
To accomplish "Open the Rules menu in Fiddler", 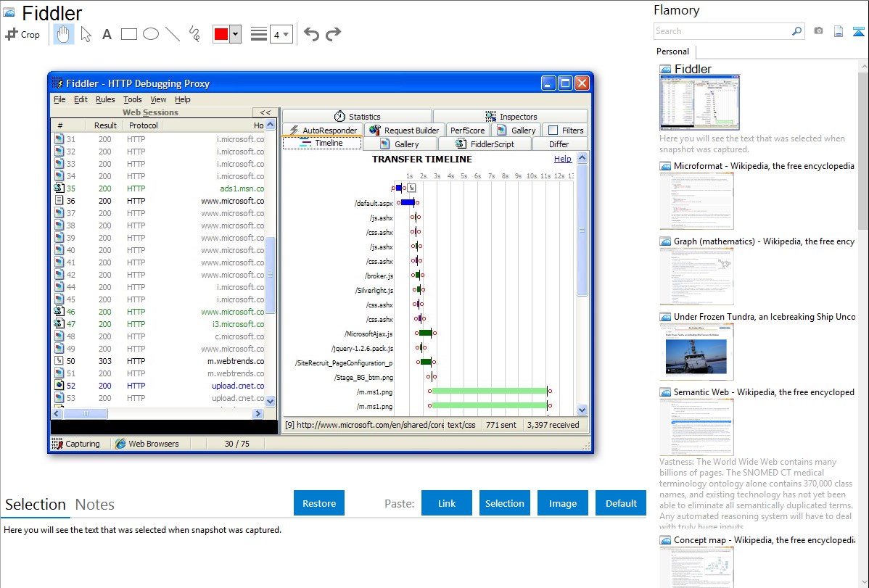I will [x=105, y=100].
